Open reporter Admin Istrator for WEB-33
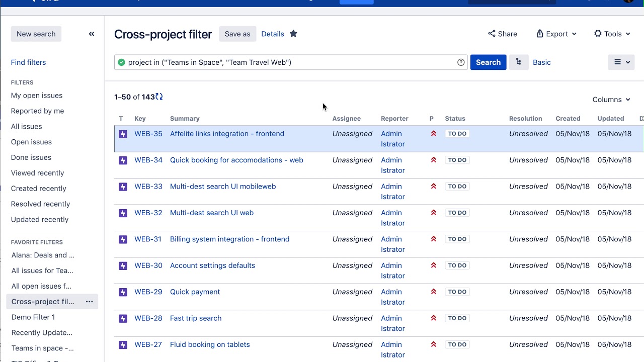This screenshot has height=362, width=644. [x=393, y=192]
